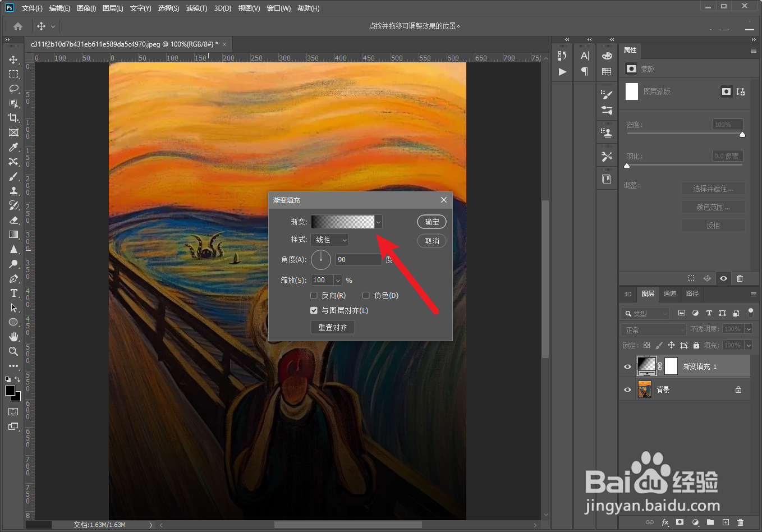The image size is (762, 532).
Task: Click the gradient preview swatch in dialog
Action: tap(343, 222)
